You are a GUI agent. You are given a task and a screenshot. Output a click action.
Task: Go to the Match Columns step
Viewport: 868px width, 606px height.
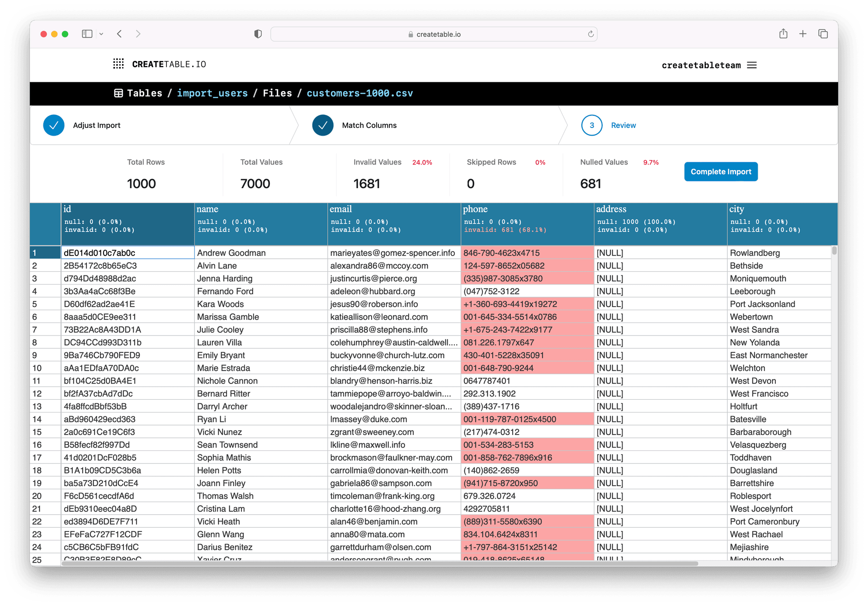click(x=369, y=125)
